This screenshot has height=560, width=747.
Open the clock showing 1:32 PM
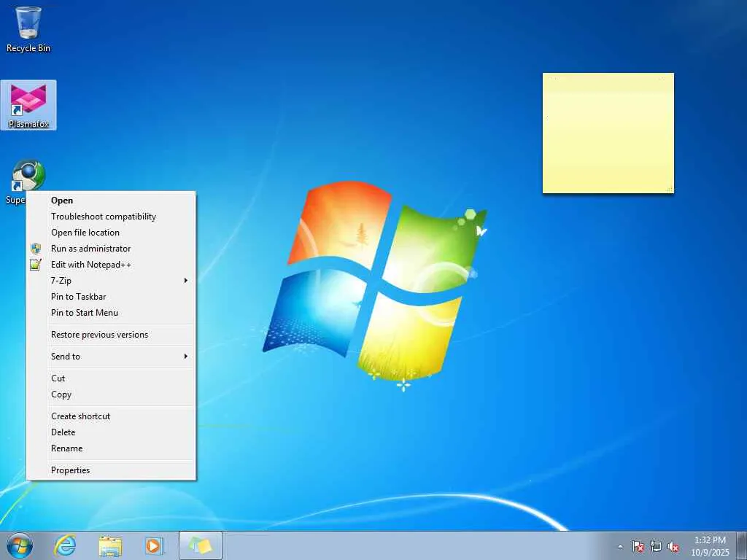click(710, 546)
